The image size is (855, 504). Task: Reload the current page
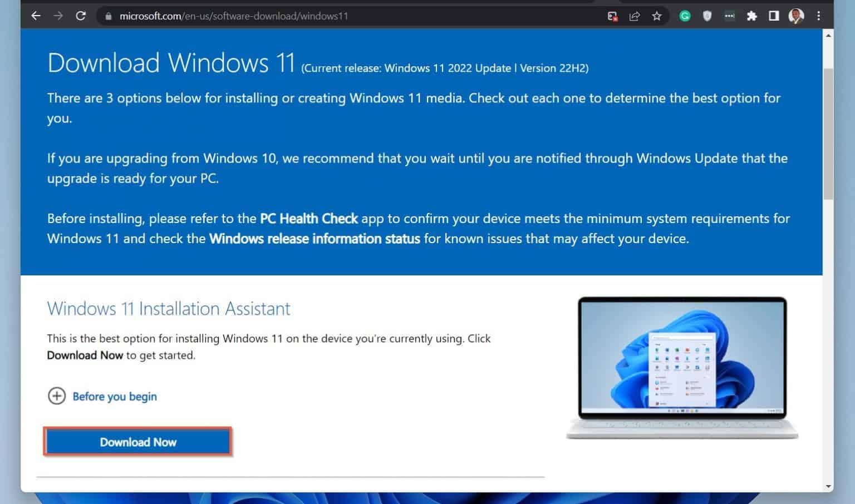click(81, 16)
